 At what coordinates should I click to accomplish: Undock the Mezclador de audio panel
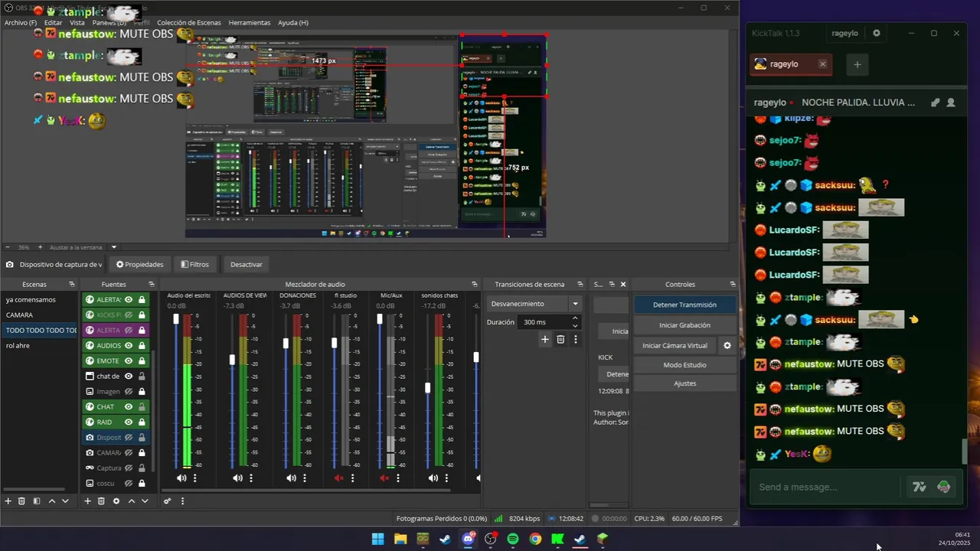tap(475, 285)
